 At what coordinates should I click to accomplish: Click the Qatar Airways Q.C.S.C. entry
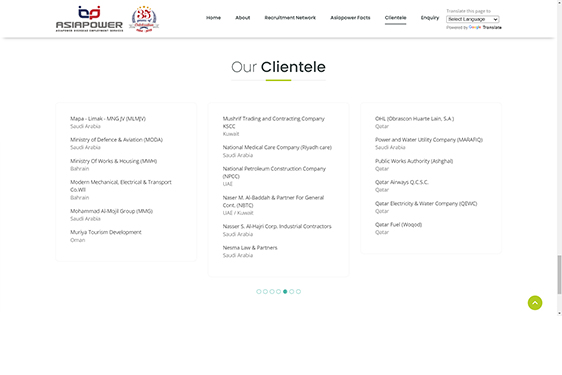coord(401,186)
